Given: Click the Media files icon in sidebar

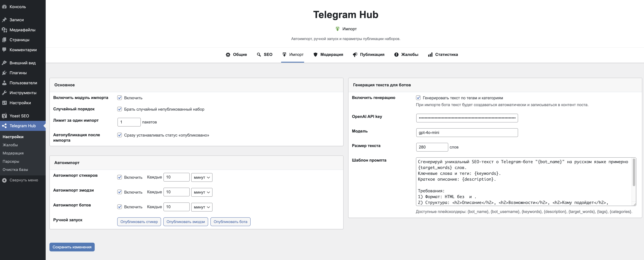Looking at the screenshot, I should click(4, 30).
